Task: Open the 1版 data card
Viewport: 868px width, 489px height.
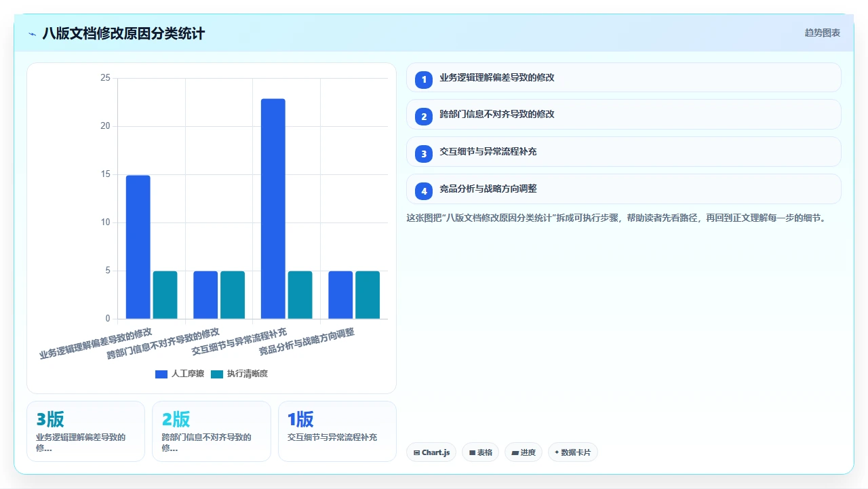Action: pos(337,431)
